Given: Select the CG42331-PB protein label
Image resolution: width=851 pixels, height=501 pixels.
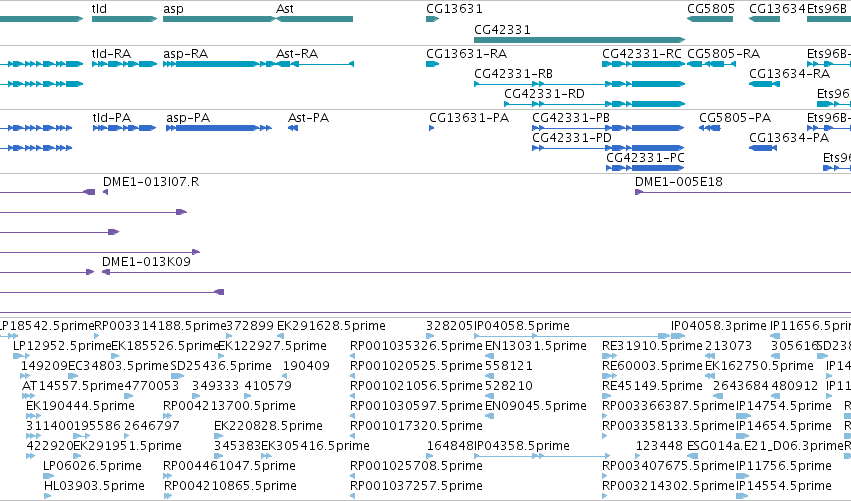Looking at the screenshot, I should click(571, 118).
